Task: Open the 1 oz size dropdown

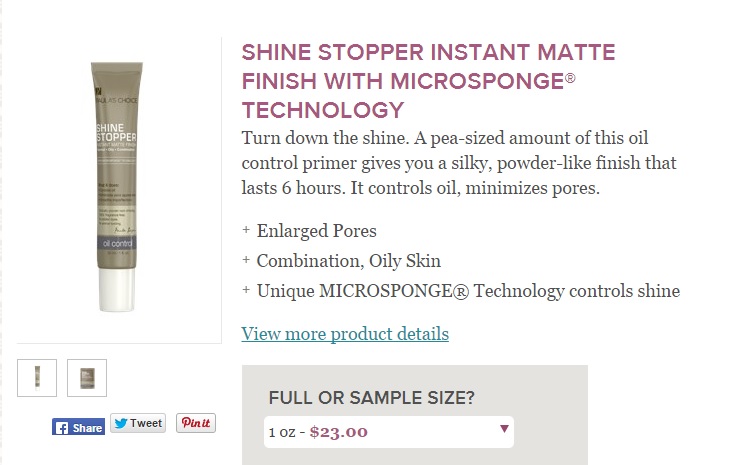Action: [390, 433]
